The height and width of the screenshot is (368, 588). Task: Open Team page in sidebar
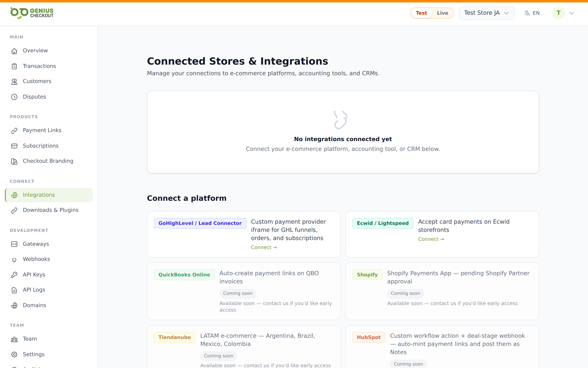click(x=49, y=339)
